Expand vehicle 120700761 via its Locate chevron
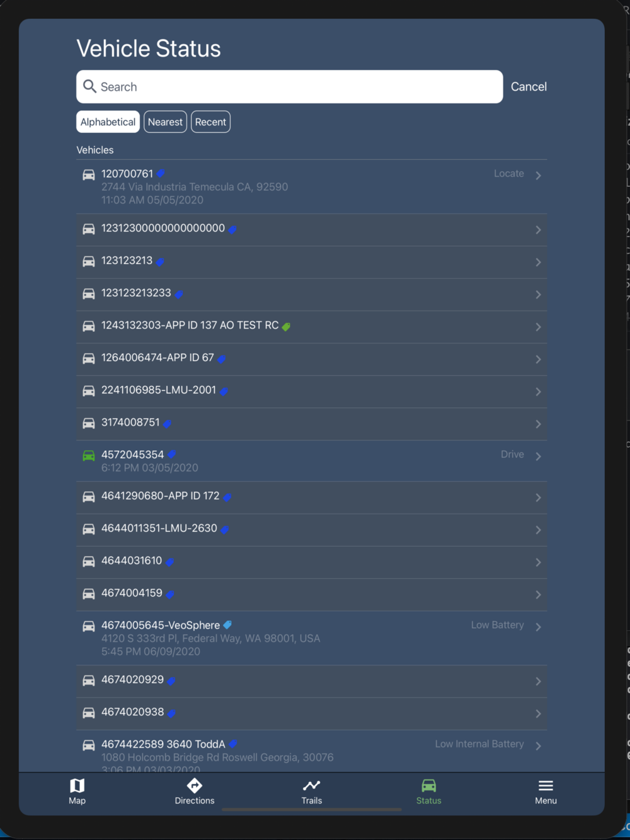Image resolution: width=630 pixels, height=840 pixels. tap(538, 176)
